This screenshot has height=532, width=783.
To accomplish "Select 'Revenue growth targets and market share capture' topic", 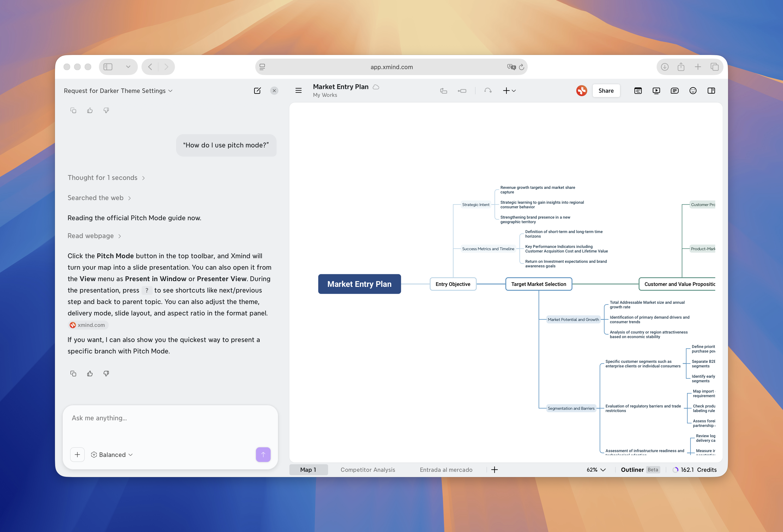I will pyautogui.click(x=538, y=190).
